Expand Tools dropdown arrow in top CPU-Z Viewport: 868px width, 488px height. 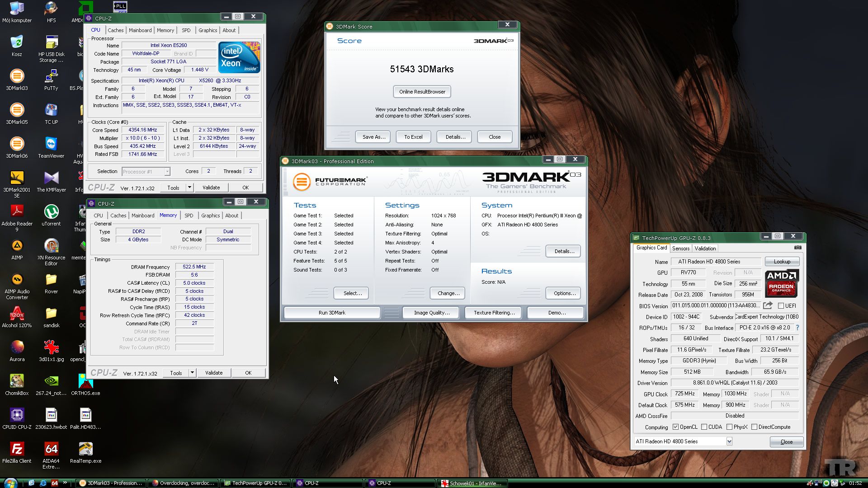189,188
